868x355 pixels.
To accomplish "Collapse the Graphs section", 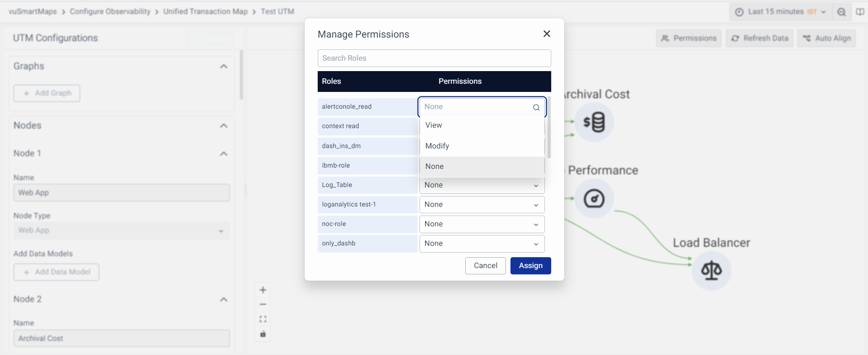I will [x=224, y=67].
